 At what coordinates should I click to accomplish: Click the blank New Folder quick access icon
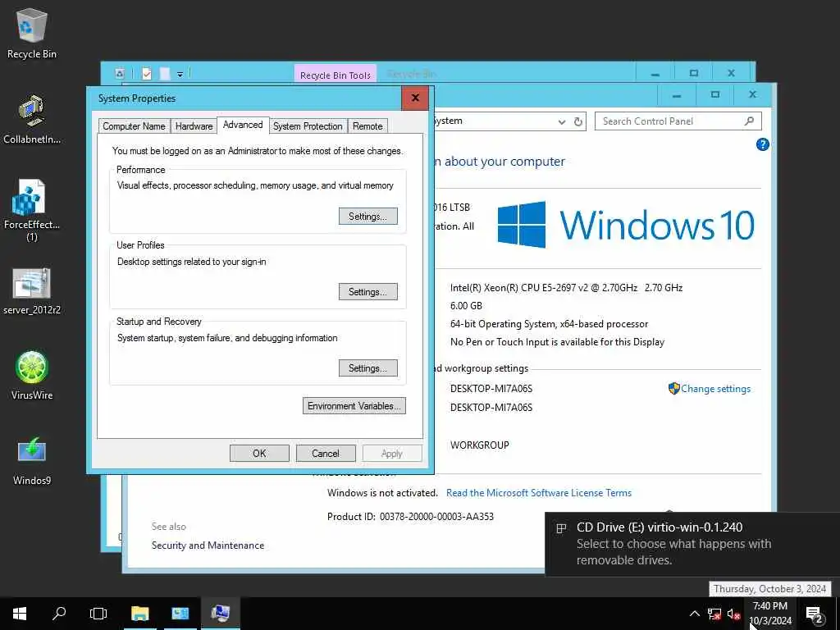point(165,74)
